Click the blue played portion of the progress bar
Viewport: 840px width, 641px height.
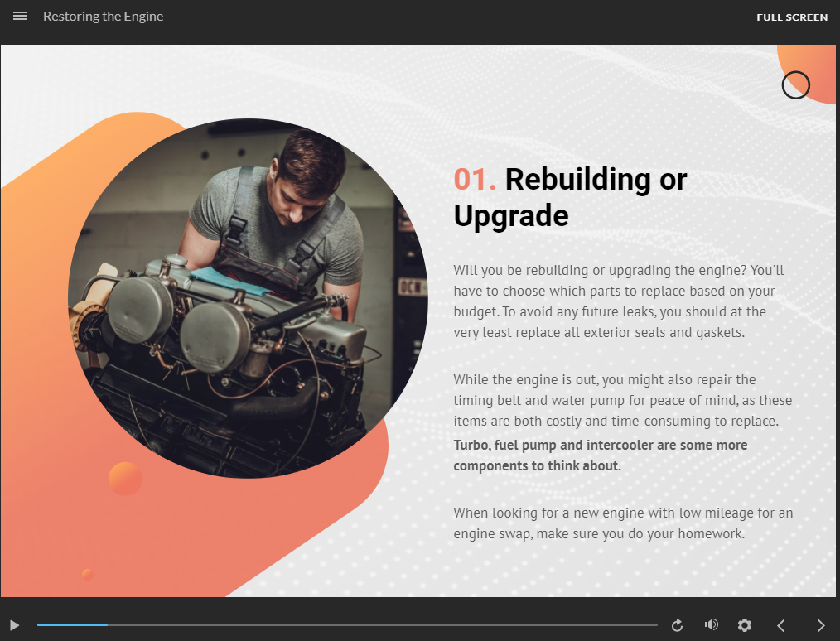pos(72,624)
